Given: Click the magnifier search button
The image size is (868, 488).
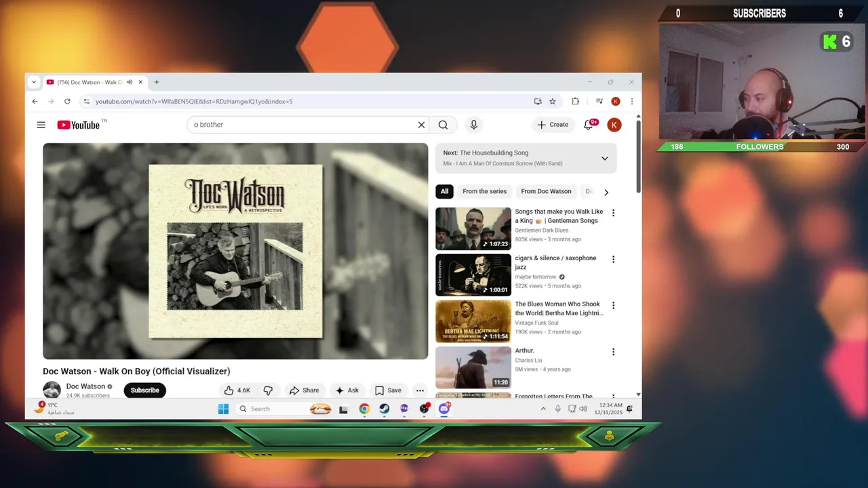Looking at the screenshot, I should click(443, 125).
